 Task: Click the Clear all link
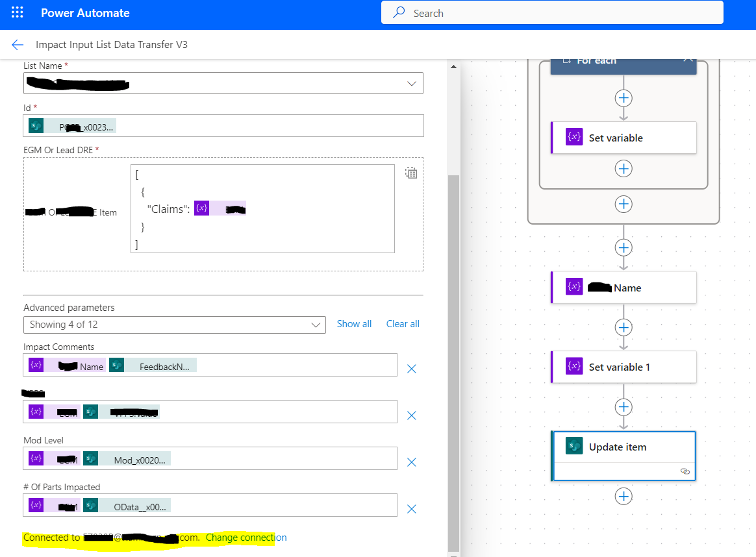click(x=403, y=325)
